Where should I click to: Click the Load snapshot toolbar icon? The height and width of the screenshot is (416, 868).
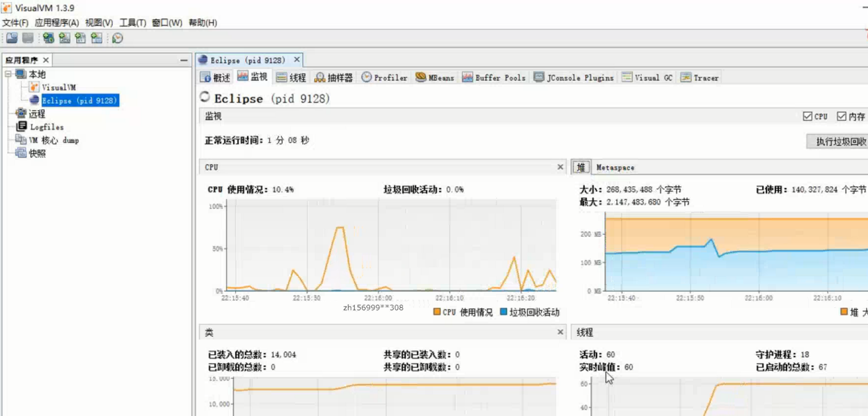[x=12, y=38]
